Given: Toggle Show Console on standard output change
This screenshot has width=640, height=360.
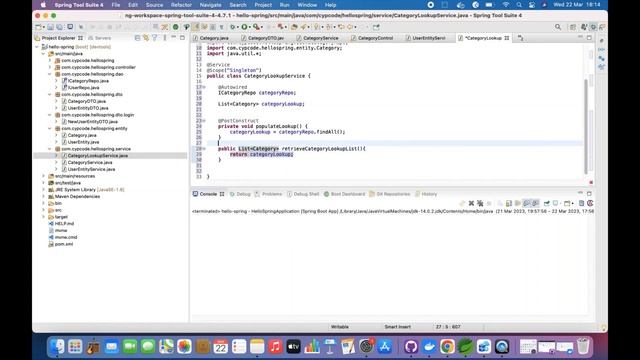Looking at the screenshot, I should point(527,203).
